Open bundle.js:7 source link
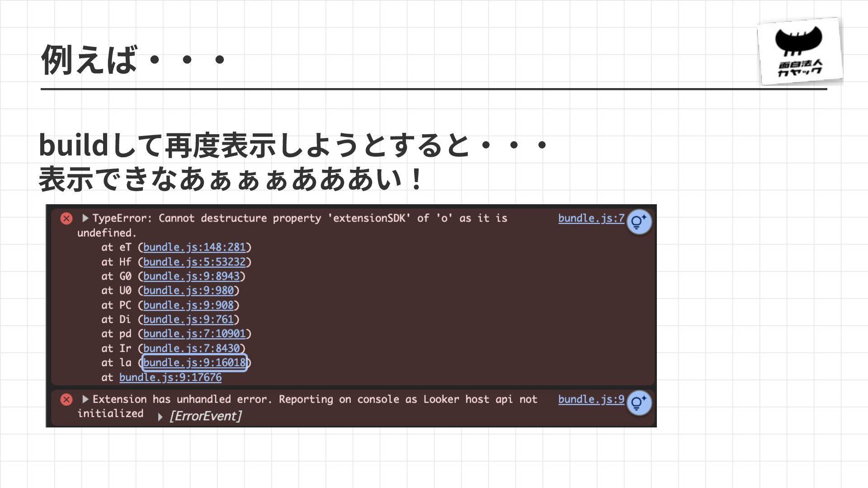Screen dimensions: 868x488 tap(591, 218)
